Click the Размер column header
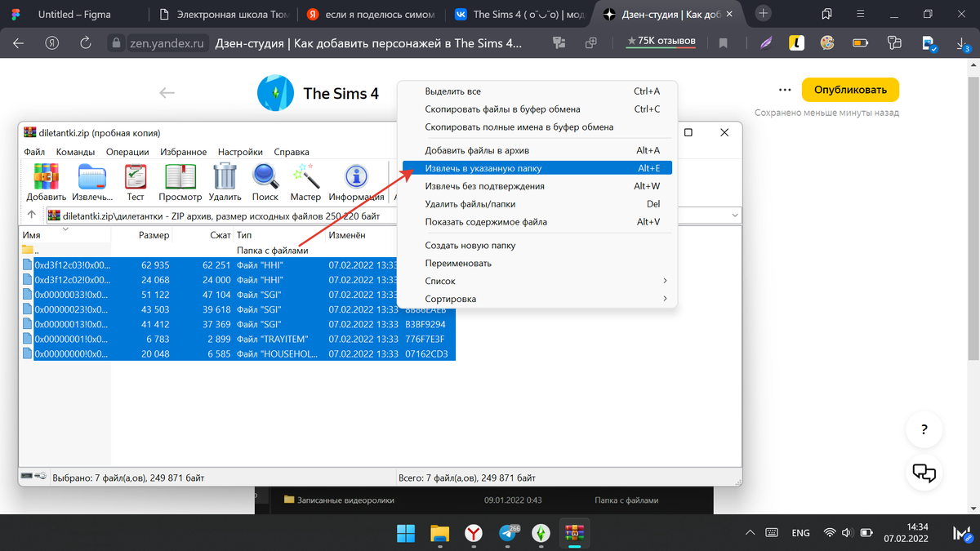Screen dimensions: 980x551 point(154,235)
